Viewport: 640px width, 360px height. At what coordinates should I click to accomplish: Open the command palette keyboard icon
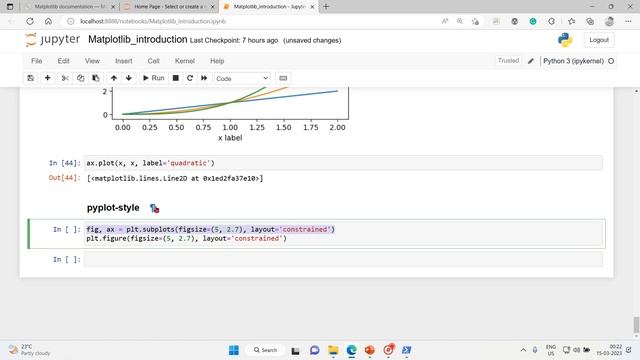(x=283, y=78)
